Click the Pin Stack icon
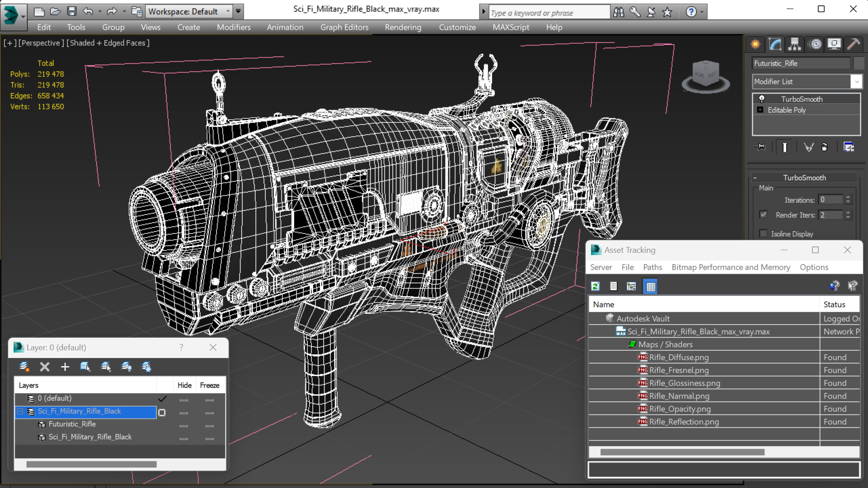868x488 pixels. tap(760, 147)
